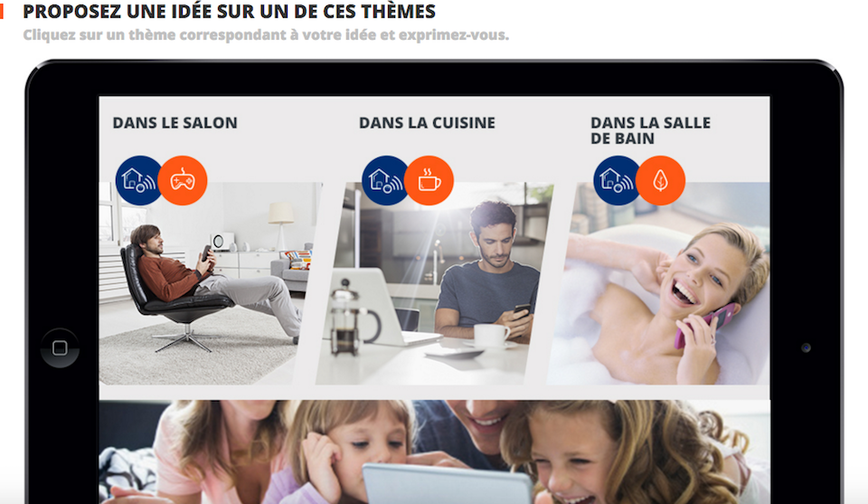Select the family with tablet banner image
The height and width of the screenshot is (504, 868).
point(435,452)
